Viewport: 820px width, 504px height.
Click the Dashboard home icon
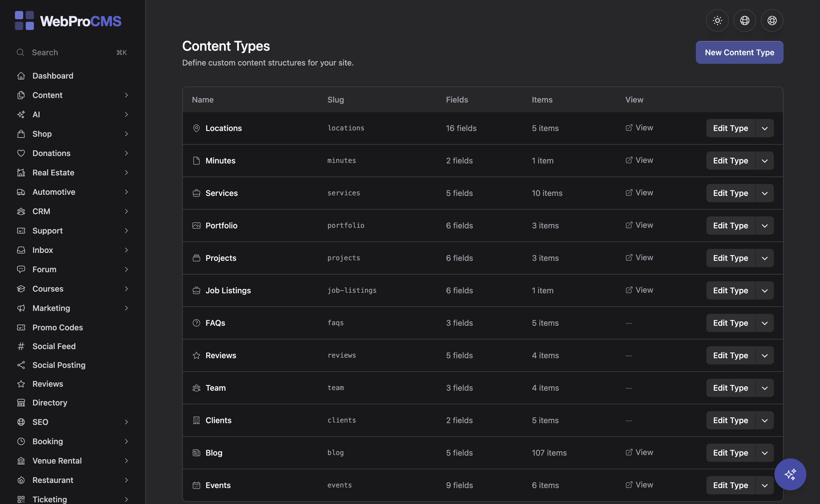point(21,76)
